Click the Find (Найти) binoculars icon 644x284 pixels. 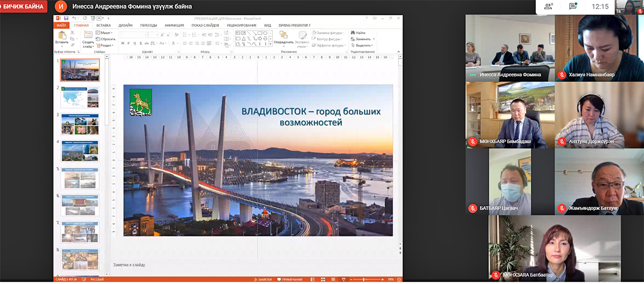click(x=353, y=33)
